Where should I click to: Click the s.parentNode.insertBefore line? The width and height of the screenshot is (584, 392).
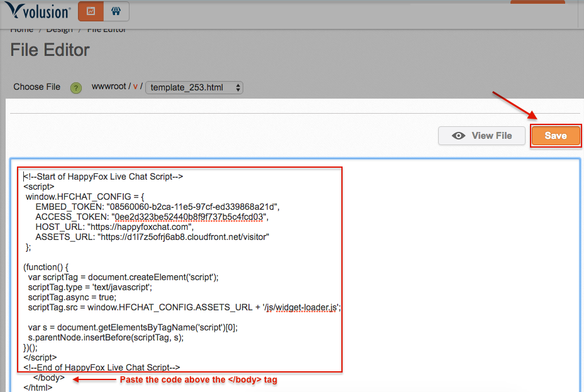tap(106, 337)
